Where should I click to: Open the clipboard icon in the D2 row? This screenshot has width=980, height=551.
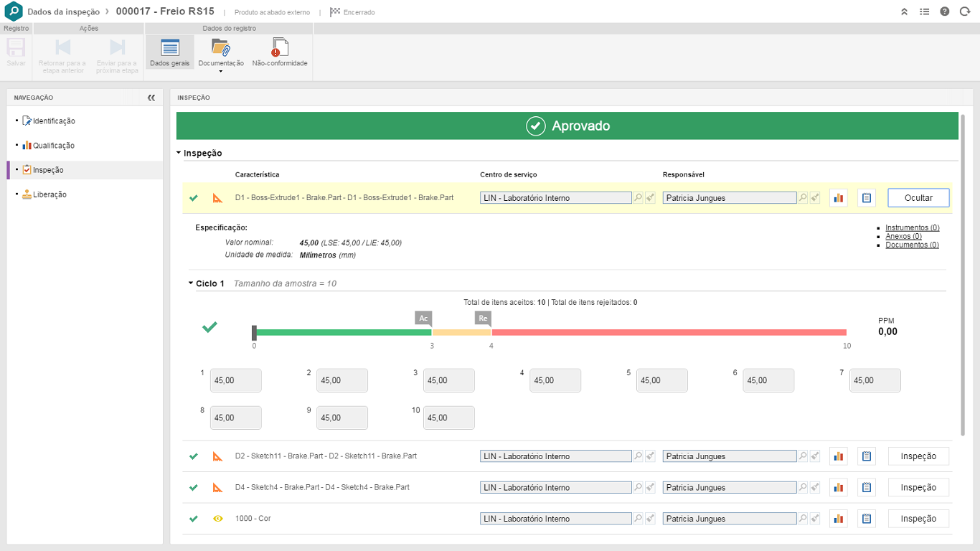866,456
